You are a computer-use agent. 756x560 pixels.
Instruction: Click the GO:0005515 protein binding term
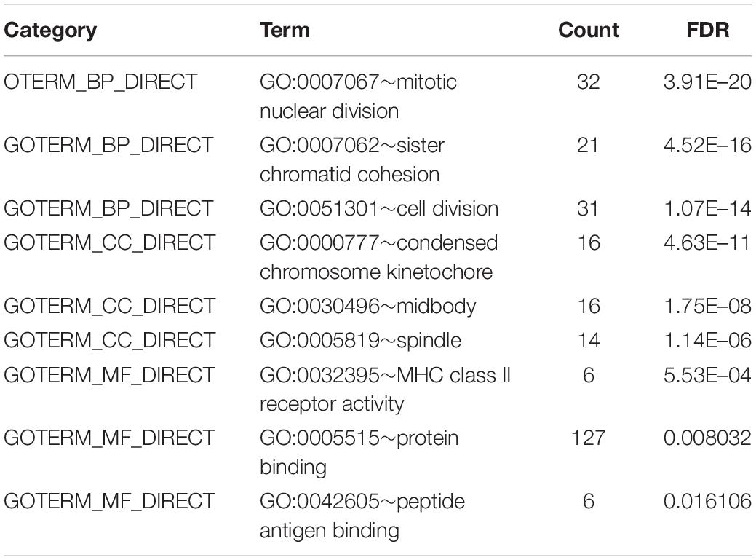point(359,452)
